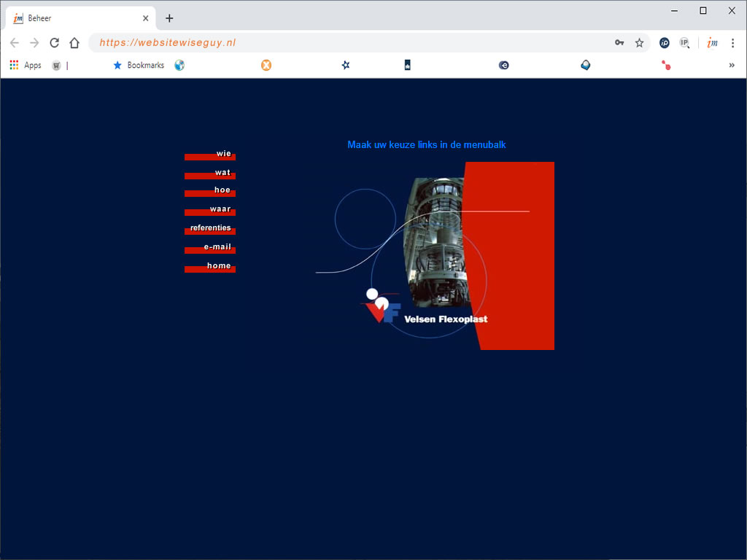The width and height of the screenshot is (747, 560).
Task: Open the 'home' menu link
Action: point(210,267)
